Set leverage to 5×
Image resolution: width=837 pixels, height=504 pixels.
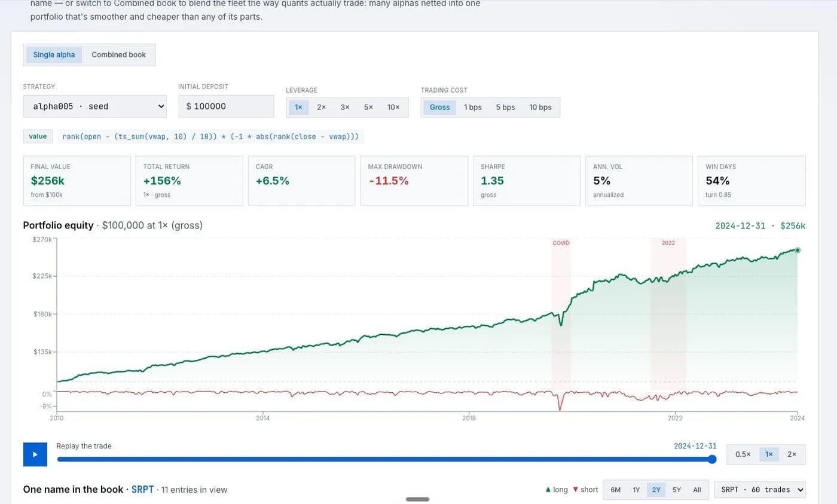point(368,107)
